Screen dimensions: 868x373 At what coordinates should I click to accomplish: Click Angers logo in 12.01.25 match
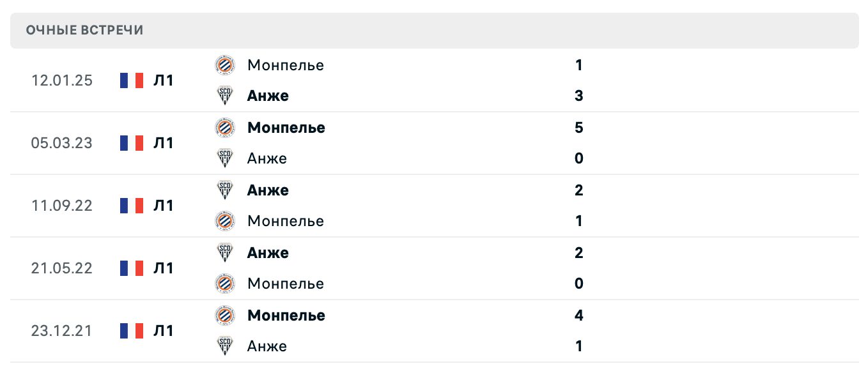225,96
